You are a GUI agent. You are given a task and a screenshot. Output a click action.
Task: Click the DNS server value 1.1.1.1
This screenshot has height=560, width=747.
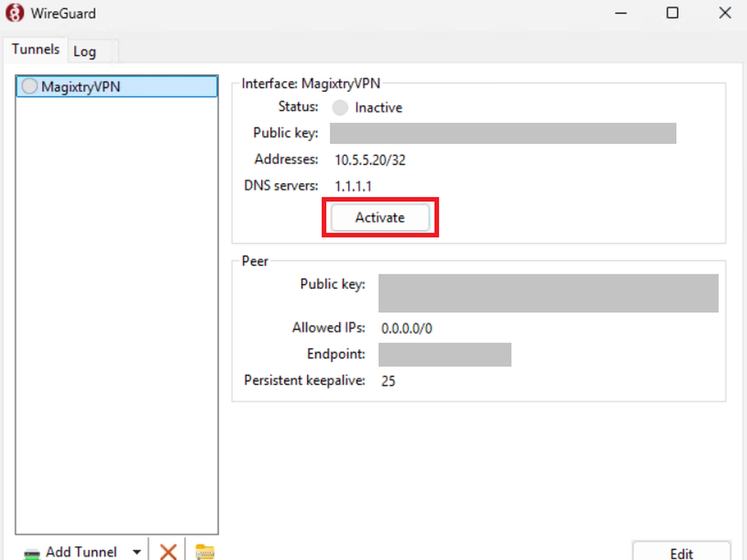click(x=354, y=186)
